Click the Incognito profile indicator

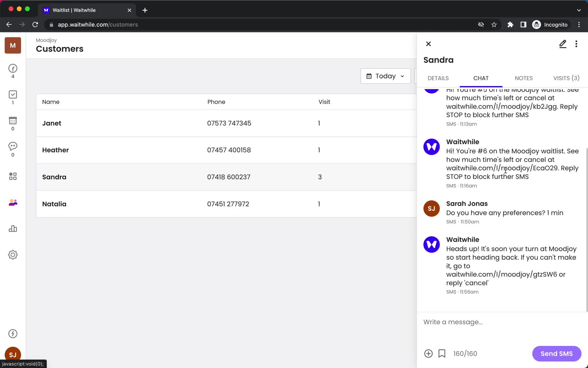(x=550, y=25)
